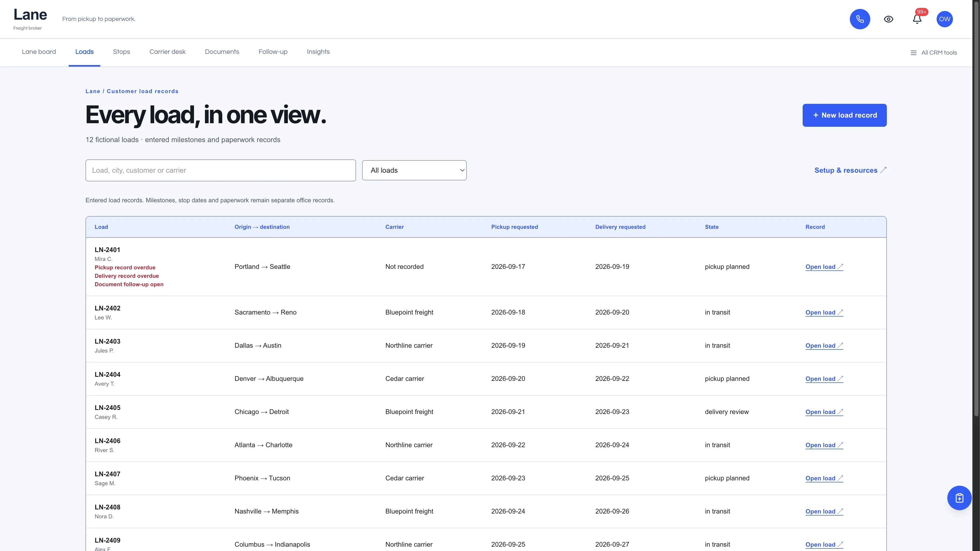Click Delivery record overdue warning
Screen dimensions: 980x551
[127, 276]
